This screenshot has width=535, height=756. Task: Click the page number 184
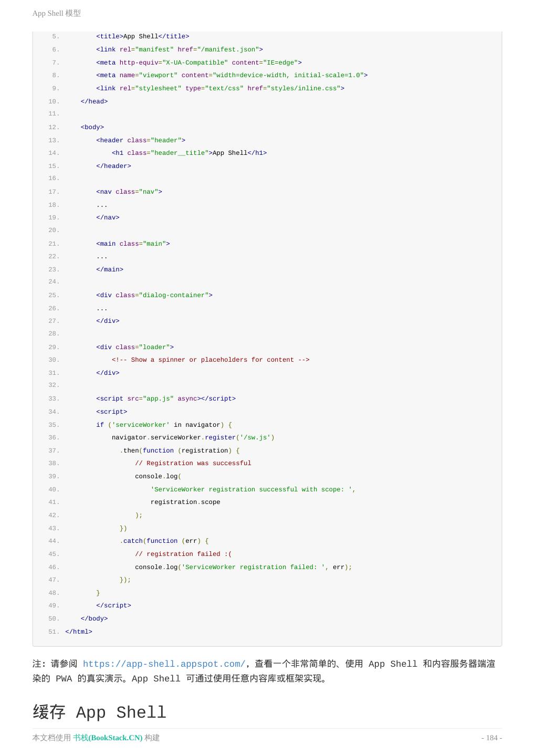(x=491, y=738)
